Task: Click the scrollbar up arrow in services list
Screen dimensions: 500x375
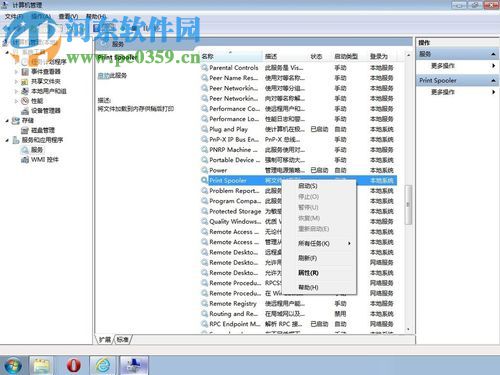Action: point(408,55)
